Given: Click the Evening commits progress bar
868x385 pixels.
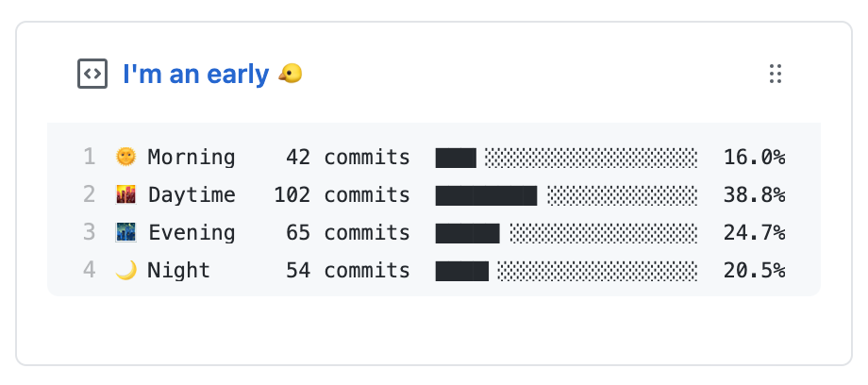Looking at the screenshot, I should 566,233.
